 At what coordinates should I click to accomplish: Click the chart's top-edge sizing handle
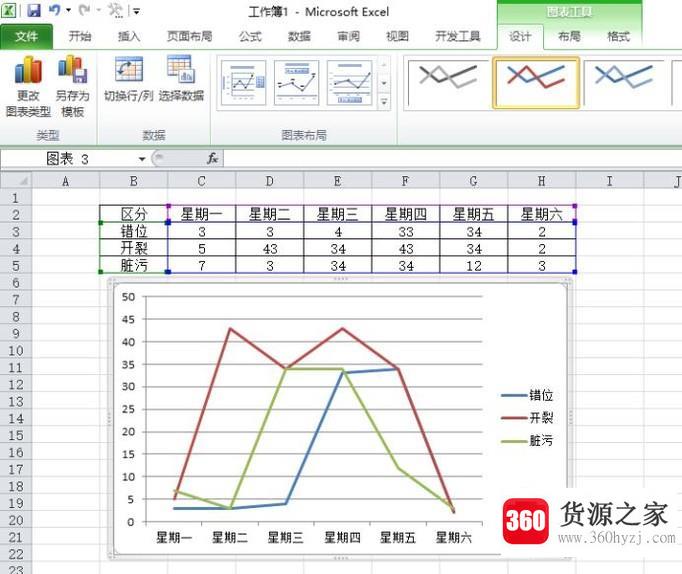[340, 279]
